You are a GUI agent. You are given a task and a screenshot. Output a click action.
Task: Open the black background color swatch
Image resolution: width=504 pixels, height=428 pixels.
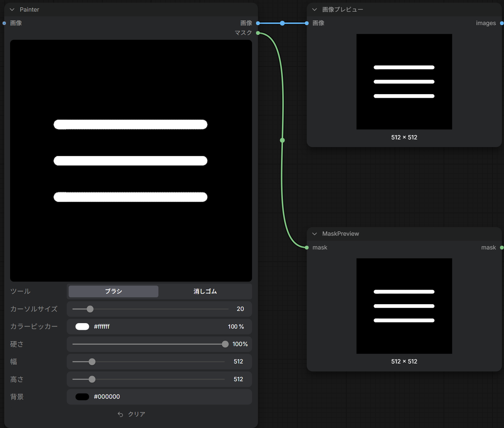pos(82,397)
